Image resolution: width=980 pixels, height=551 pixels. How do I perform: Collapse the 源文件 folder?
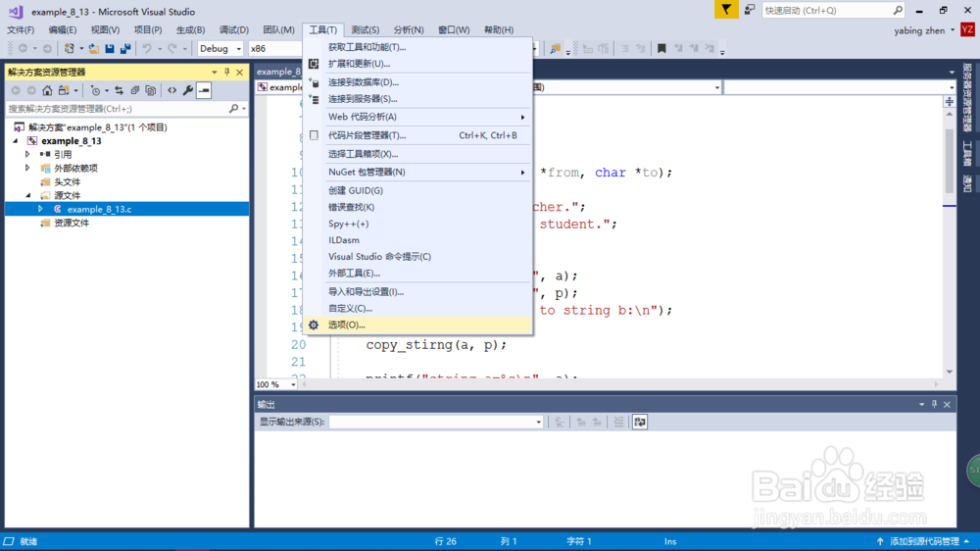pos(28,196)
